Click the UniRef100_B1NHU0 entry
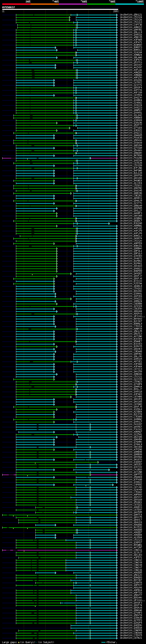Viewport: 146px width, 644px height. pyautogui.click(x=131, y=45)
